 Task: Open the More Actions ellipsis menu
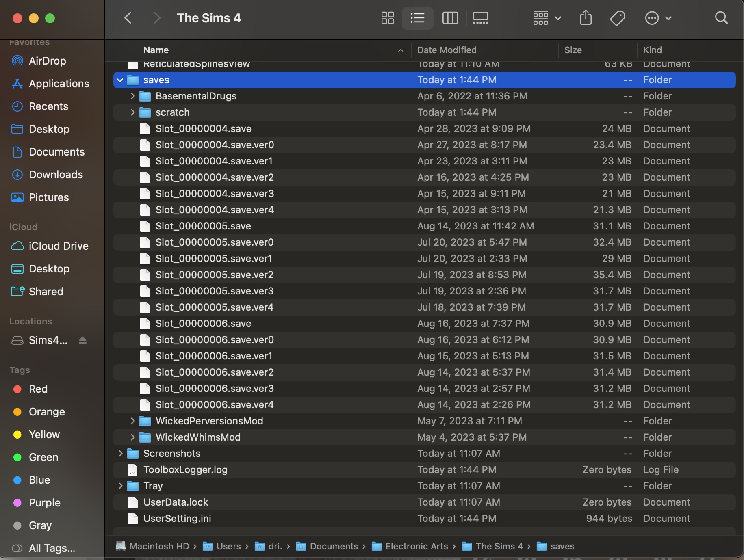click(x=658, y=18)
